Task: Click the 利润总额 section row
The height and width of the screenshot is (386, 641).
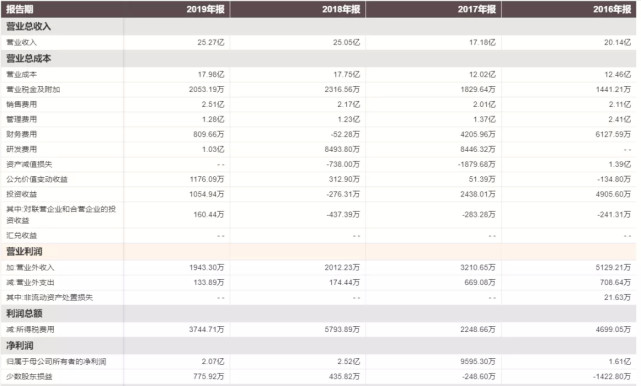Action: tap(318, 314)
